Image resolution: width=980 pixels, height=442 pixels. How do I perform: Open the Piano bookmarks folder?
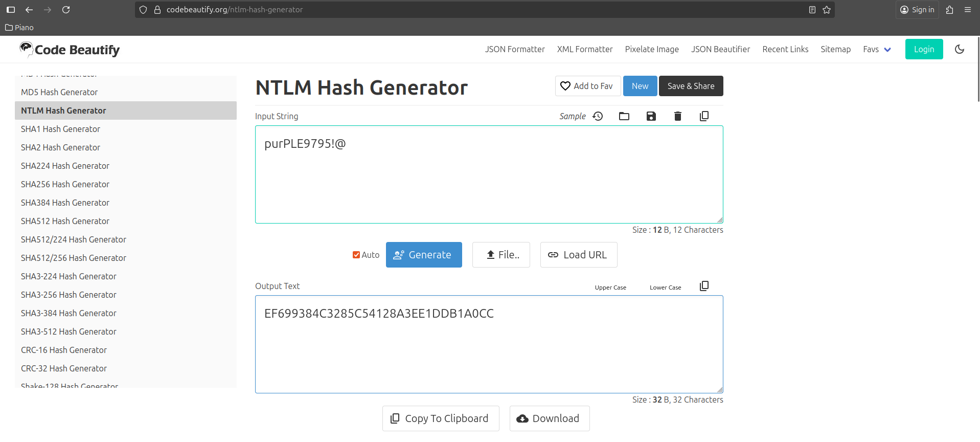click(19, 28)
